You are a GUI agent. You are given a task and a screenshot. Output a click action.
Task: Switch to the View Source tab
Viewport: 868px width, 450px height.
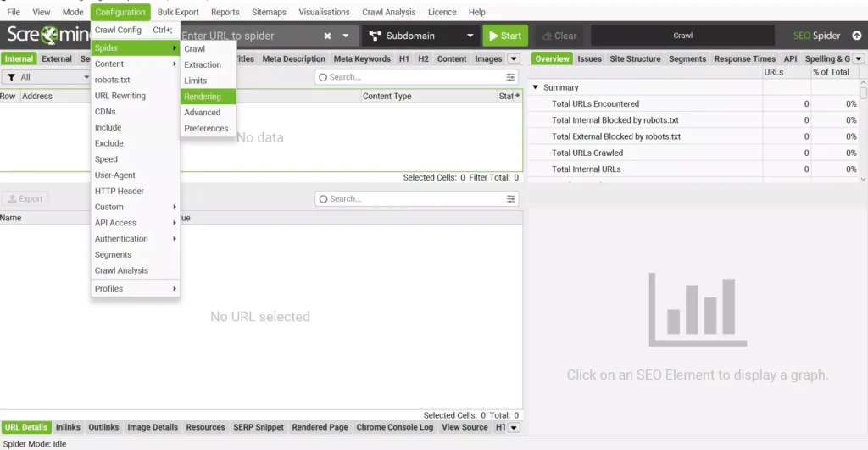[x=465, y=427]
